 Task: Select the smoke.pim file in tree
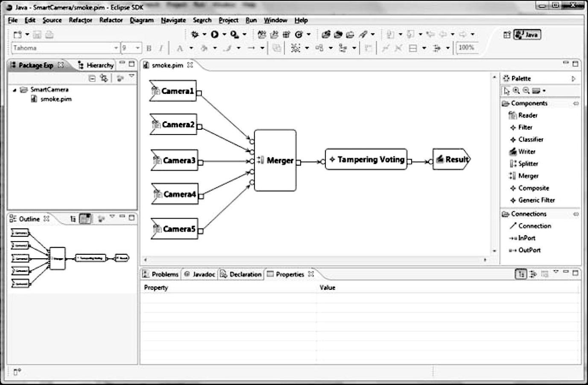point(51,99)
